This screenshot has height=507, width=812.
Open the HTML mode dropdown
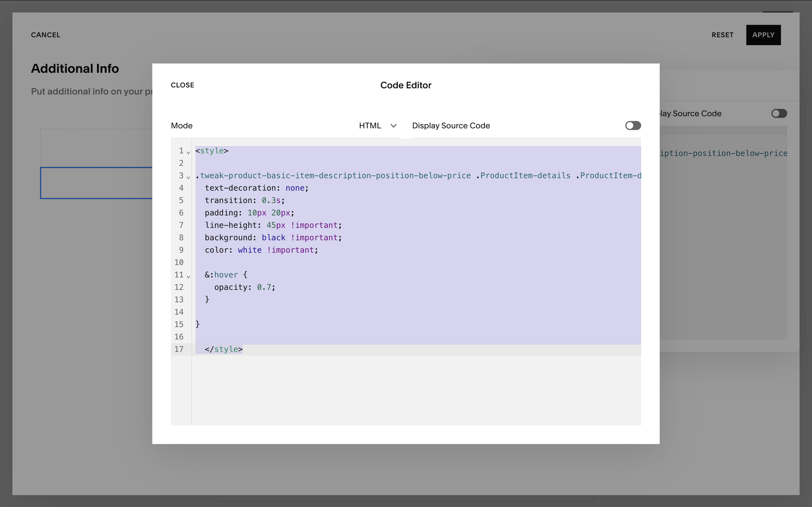pos(370,126)
